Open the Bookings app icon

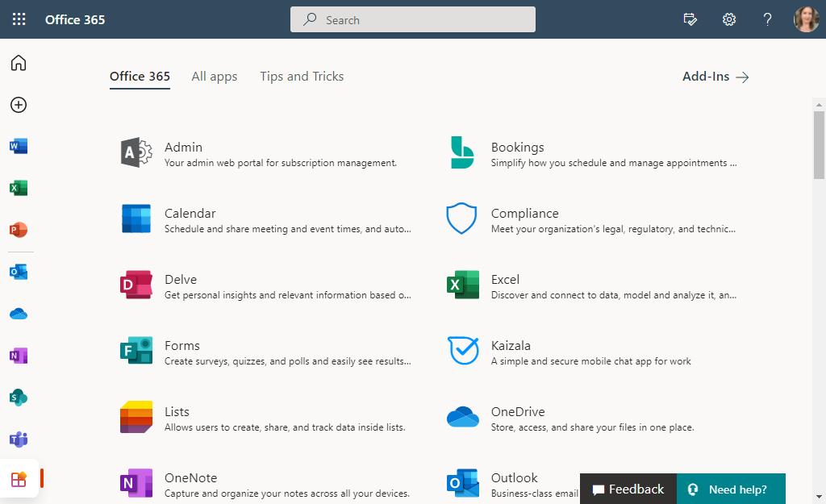462,152
